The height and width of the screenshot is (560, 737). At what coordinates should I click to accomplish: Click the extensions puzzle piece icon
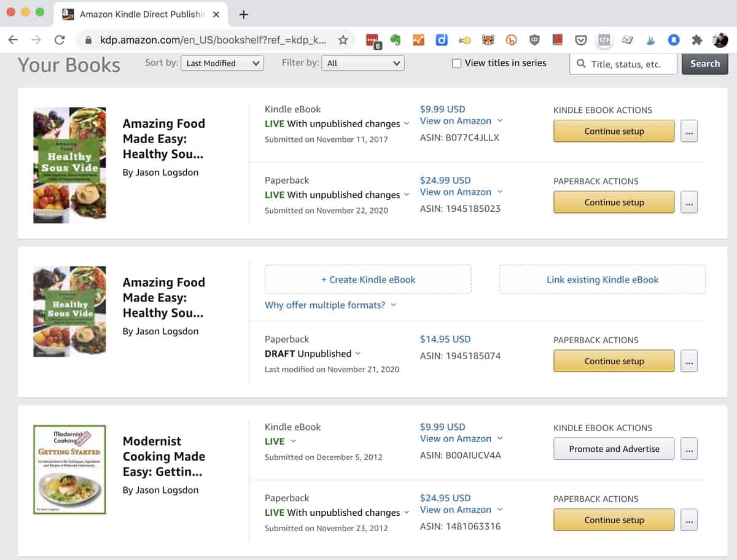coord(695,39)
